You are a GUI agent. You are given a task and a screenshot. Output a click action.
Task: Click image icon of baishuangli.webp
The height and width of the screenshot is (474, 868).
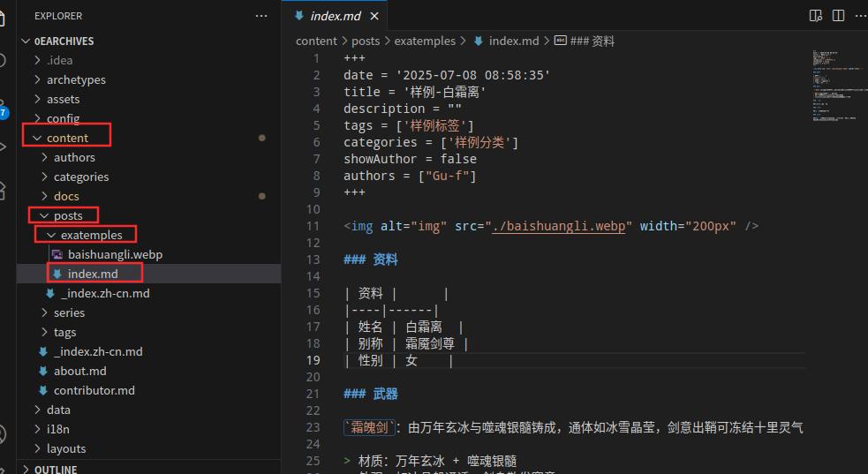(57, 254)
